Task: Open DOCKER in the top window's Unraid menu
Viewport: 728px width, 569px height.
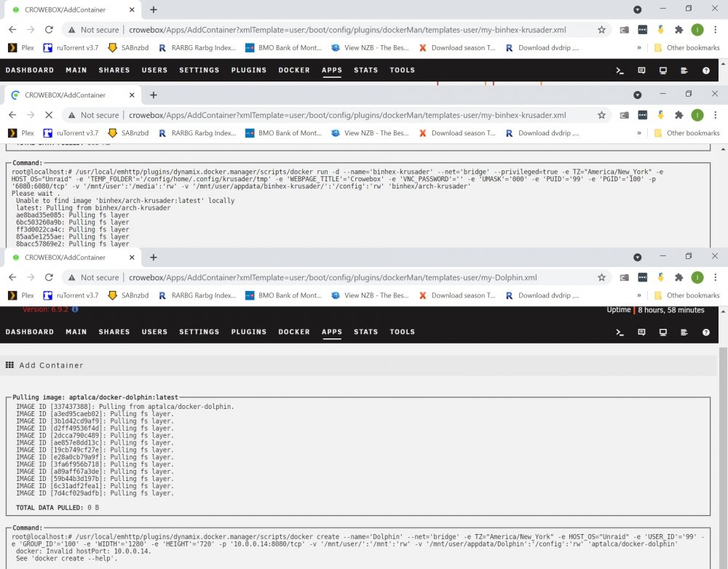Action: (294, 70)
